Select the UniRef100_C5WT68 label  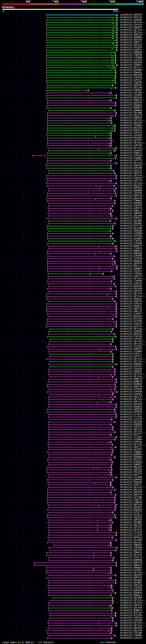pyautogui.click(x=131, y=55)
